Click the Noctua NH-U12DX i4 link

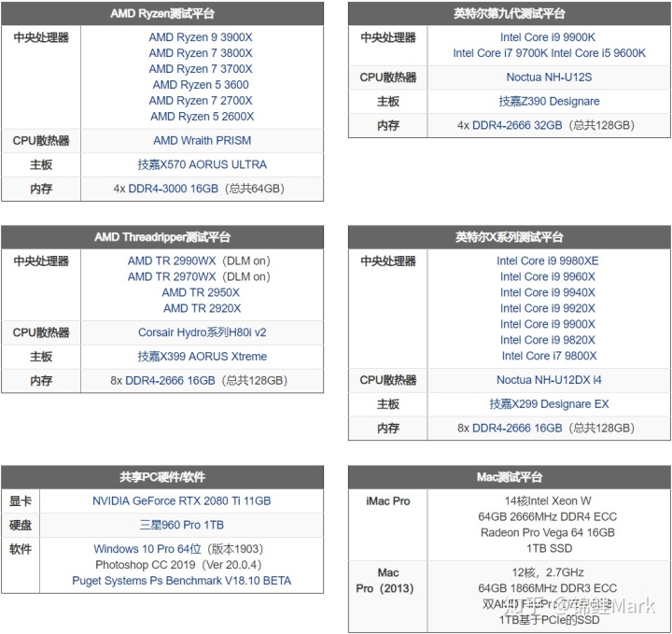pos(549,380)
